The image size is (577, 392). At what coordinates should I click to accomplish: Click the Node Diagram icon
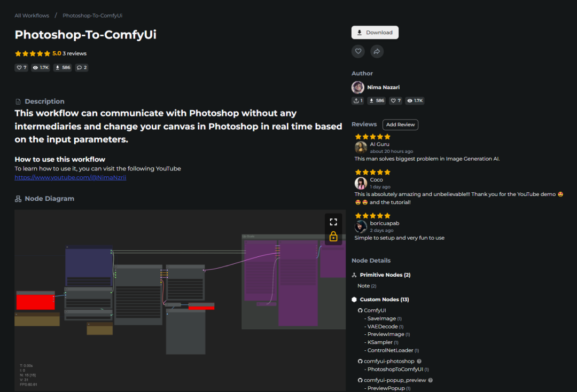[18, 199]
